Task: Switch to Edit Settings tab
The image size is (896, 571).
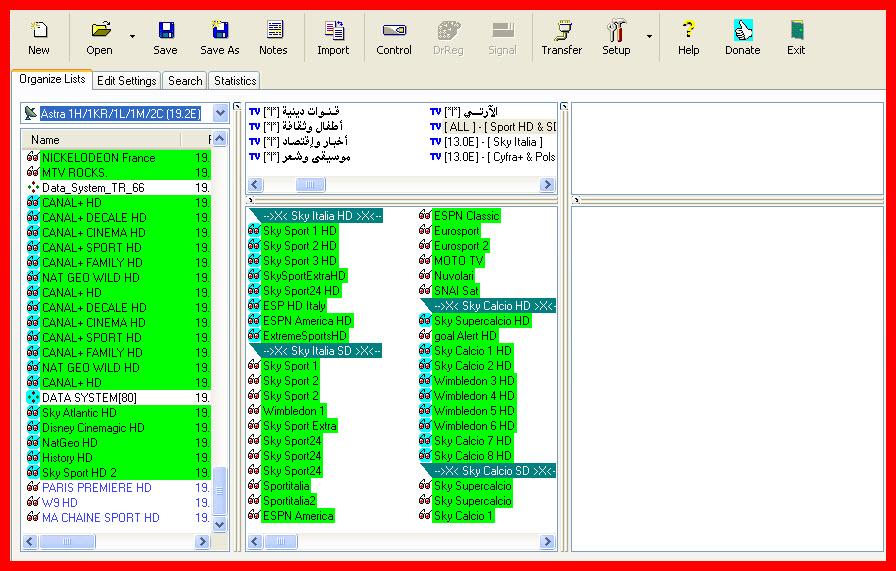Action: click(126, 81)
